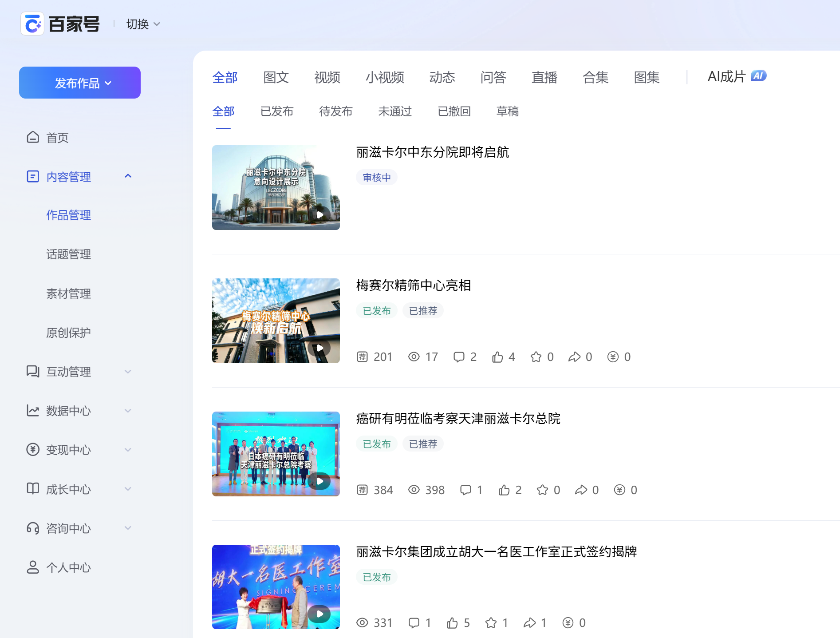Switch to the 图集 content tab
The image size is (840, 638).
click(647, 77)
